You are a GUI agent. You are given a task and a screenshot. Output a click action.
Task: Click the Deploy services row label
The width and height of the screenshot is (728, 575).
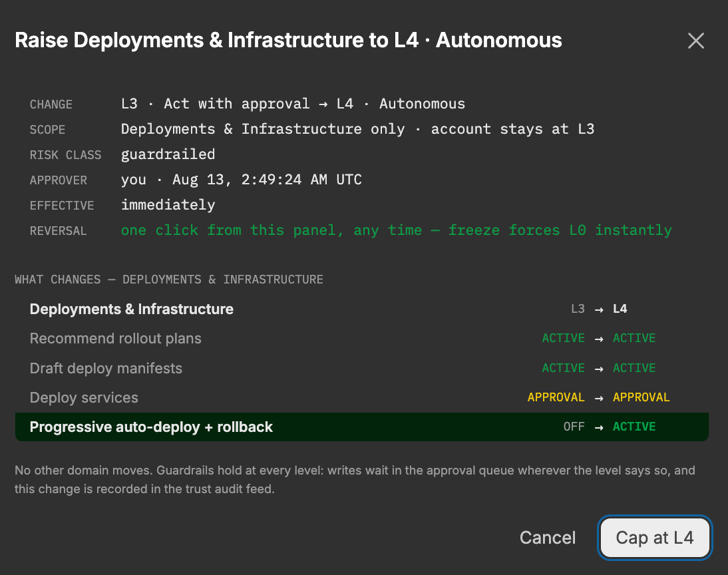pos(84,397)
